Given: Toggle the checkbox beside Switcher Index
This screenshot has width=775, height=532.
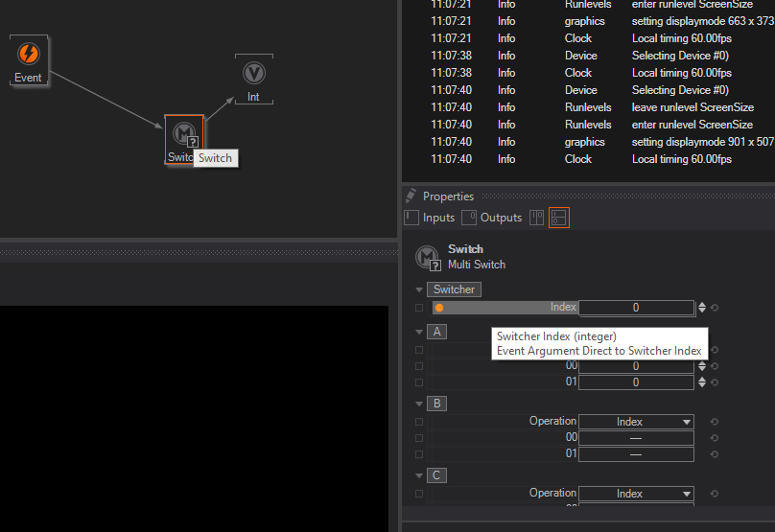Looking at the screenshot, I should point(419,308).
